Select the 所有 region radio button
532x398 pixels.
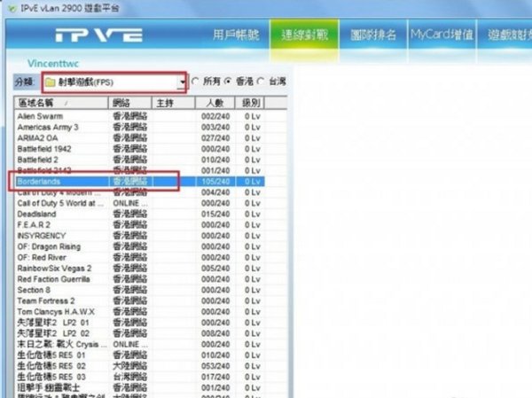pos(196,82)
